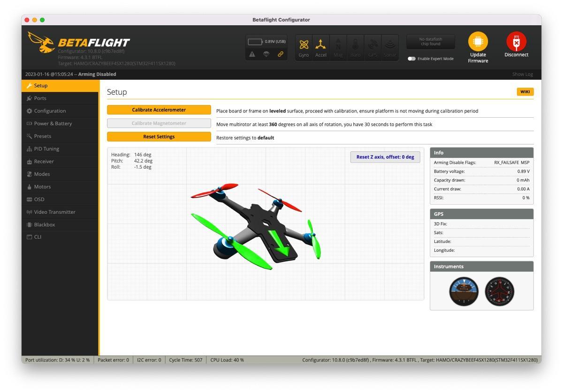Screen dimensions: 563x392
Task: Click the link status icon
Action: coord(281,54)
